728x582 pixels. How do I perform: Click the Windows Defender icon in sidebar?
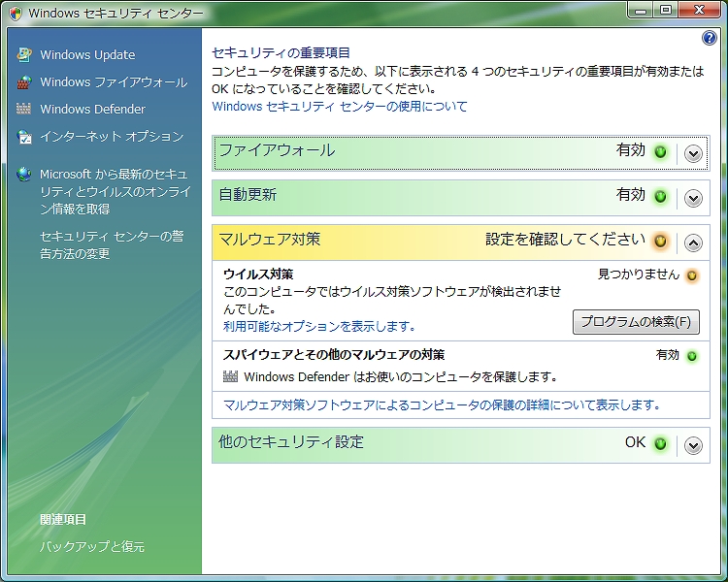click(x=24, y=110)
